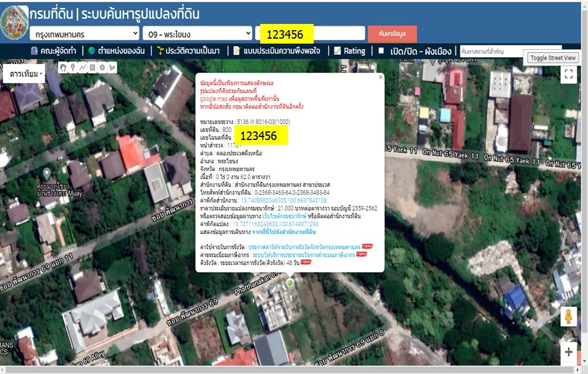Open the Rating menu item

click(x=349, y=51)
